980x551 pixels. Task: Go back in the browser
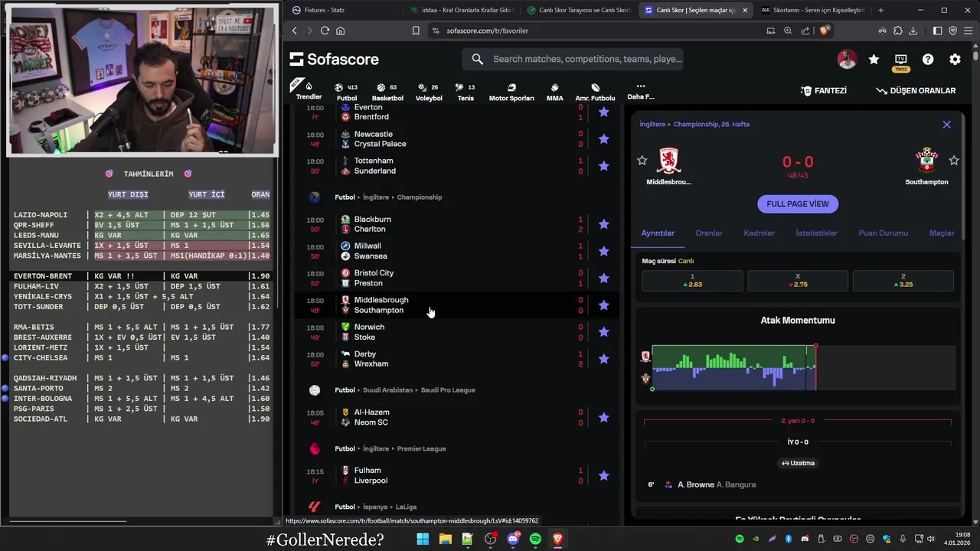295,31
